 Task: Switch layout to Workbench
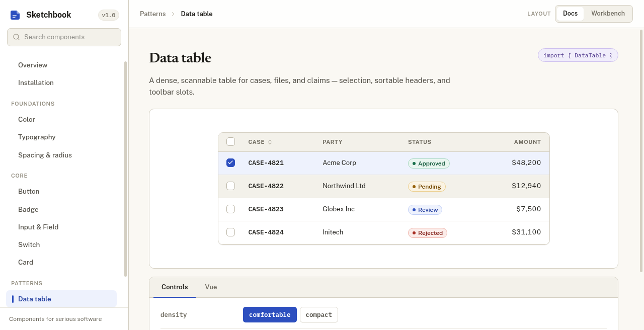pyautogui.click(x=608, y=14)
